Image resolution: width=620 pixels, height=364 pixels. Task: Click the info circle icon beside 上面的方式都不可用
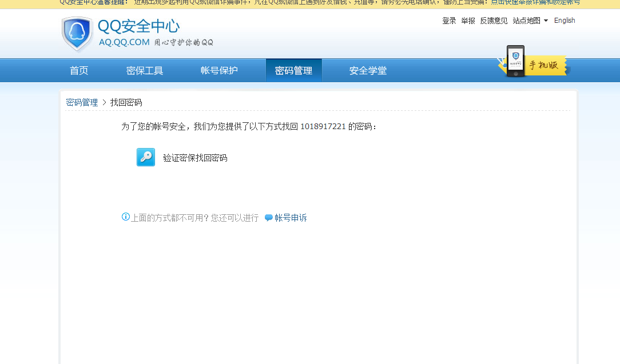(x=125, y=217)
